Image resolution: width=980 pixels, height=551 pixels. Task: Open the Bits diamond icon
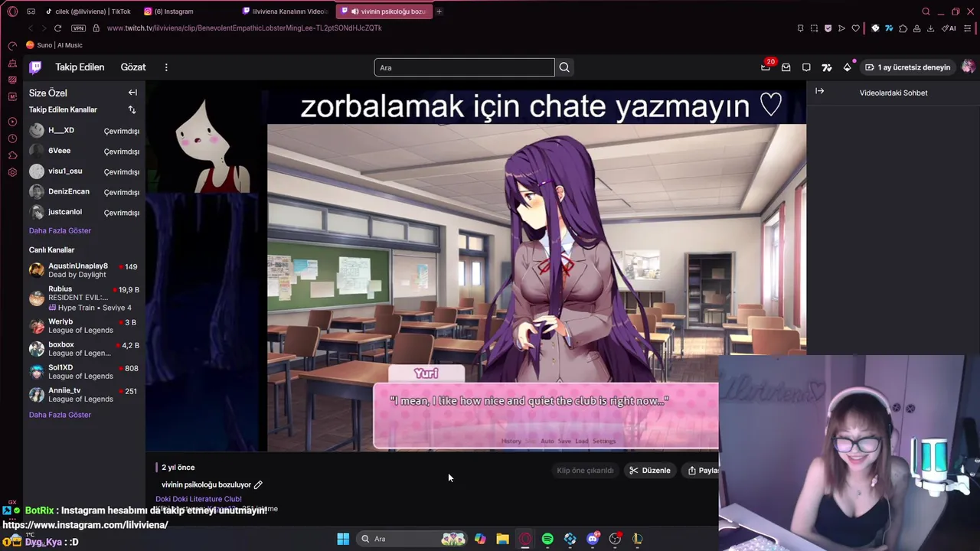coord(847,67)
